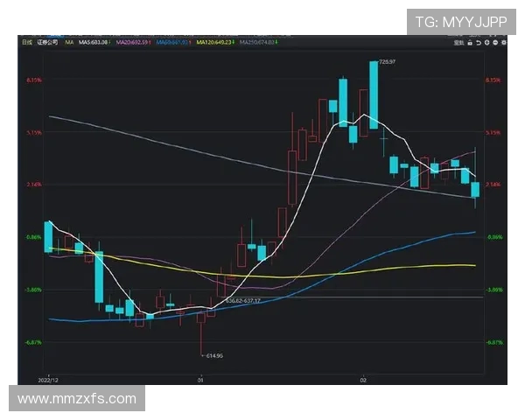Click the red candle with 614.95 low wick
This screenshot has height=420, width=525.
pos(201,332)
